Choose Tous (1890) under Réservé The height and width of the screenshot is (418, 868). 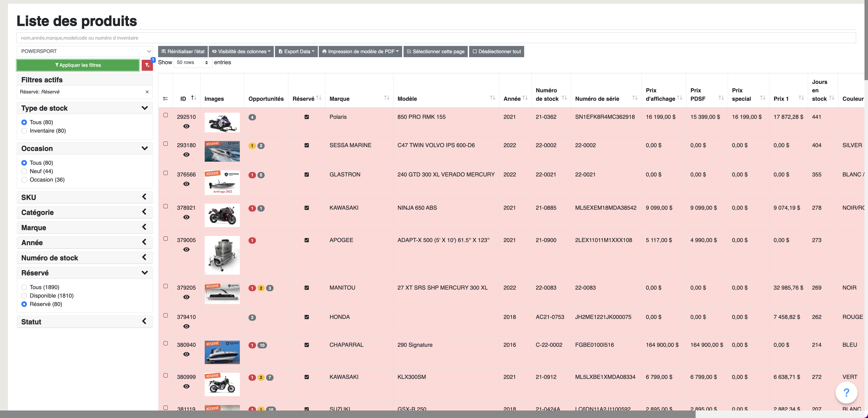[24, 287]
